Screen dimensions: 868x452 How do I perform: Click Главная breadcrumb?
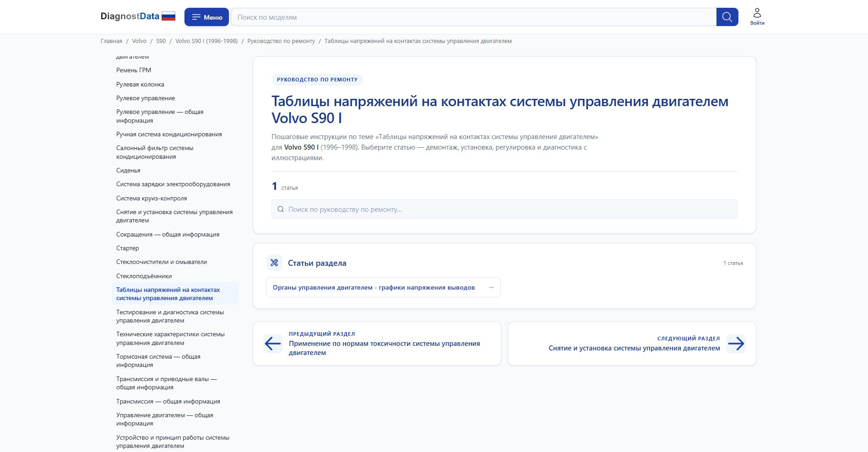click(111, 41)
